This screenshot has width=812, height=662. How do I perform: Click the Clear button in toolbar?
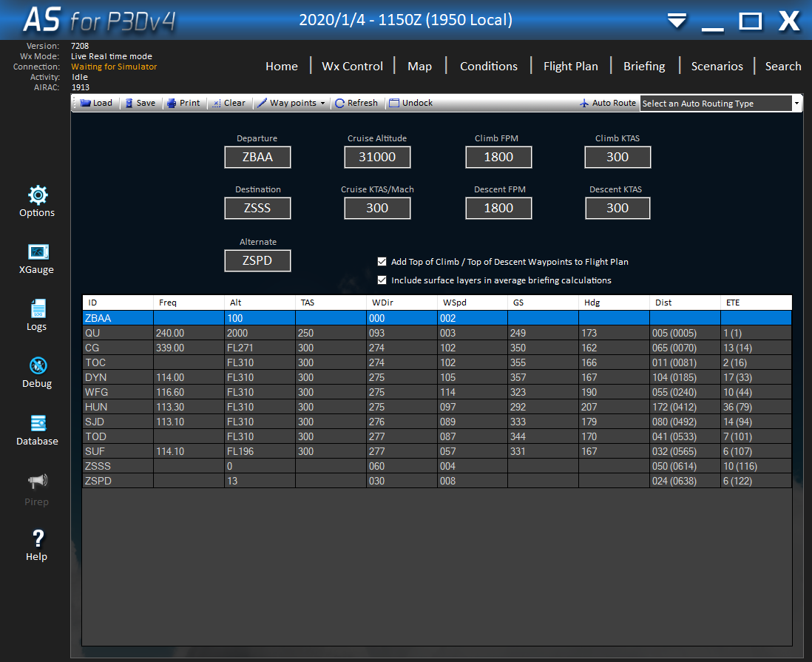click(x=229, y=103)
